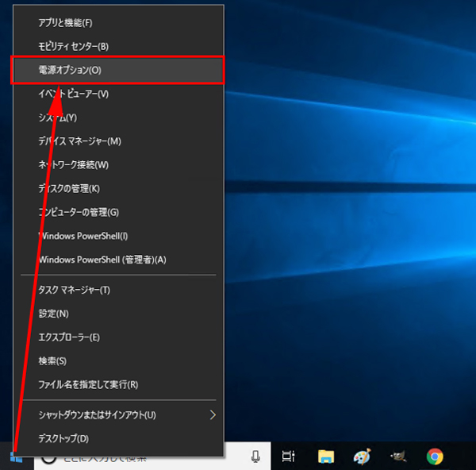The height and width of the screenshot is (470, 476).
Task: Open 設定(N) from the menu
Action: (118, 314)
